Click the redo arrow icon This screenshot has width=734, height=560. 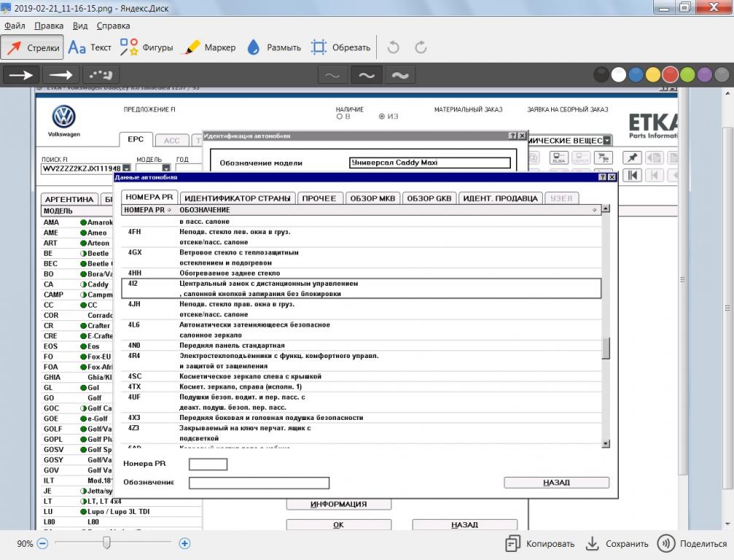(x=421, y=47)
